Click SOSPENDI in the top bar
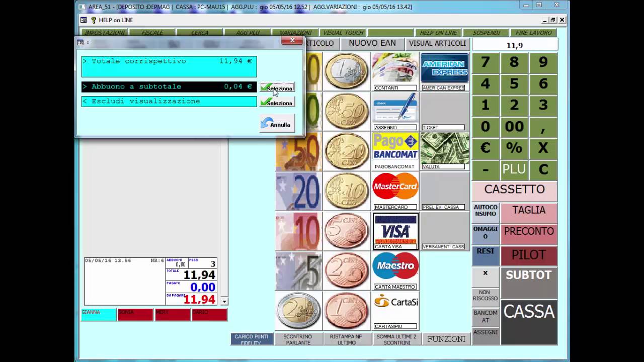Viewport: 644px width, 362px height. pyautogui.click(x=487, y=33)
